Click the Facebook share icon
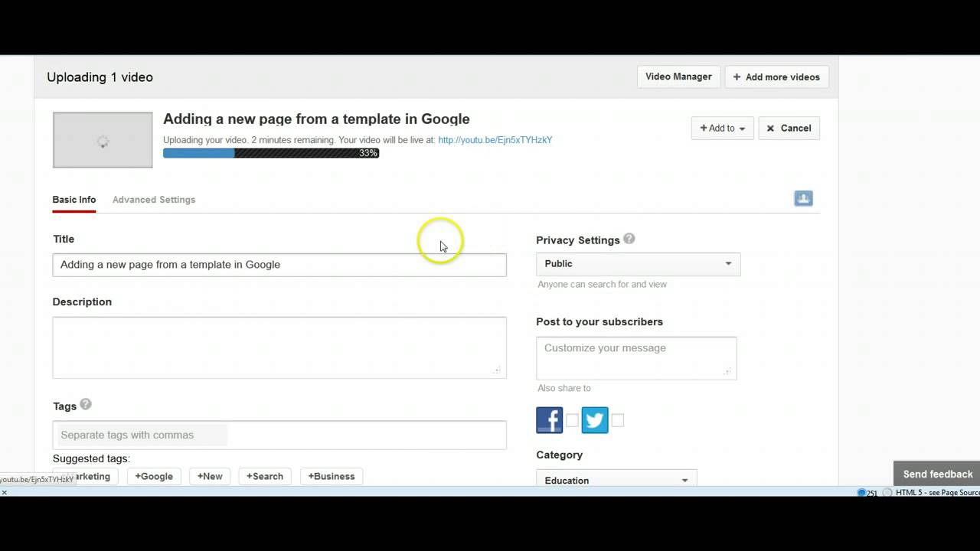980x551 pixels. coord(549,420)
